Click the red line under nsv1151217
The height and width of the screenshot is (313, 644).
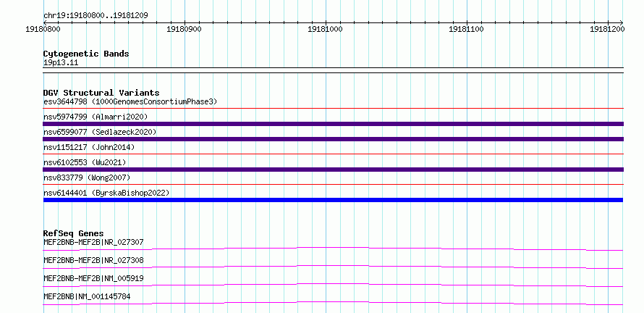pos(333,154)
